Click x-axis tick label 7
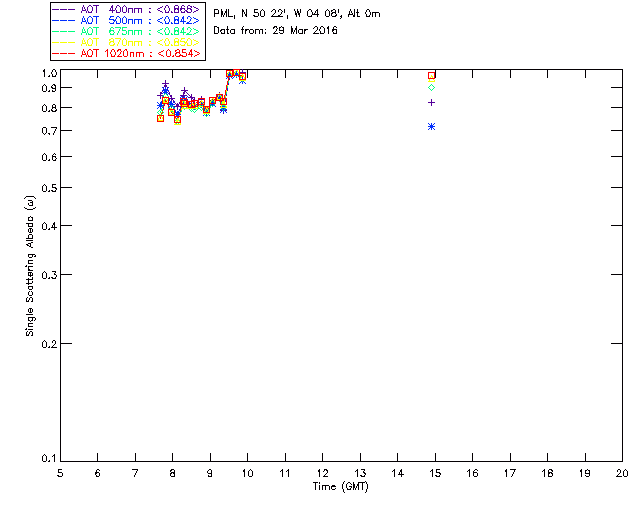640x512 pixels. pos(135,473)
